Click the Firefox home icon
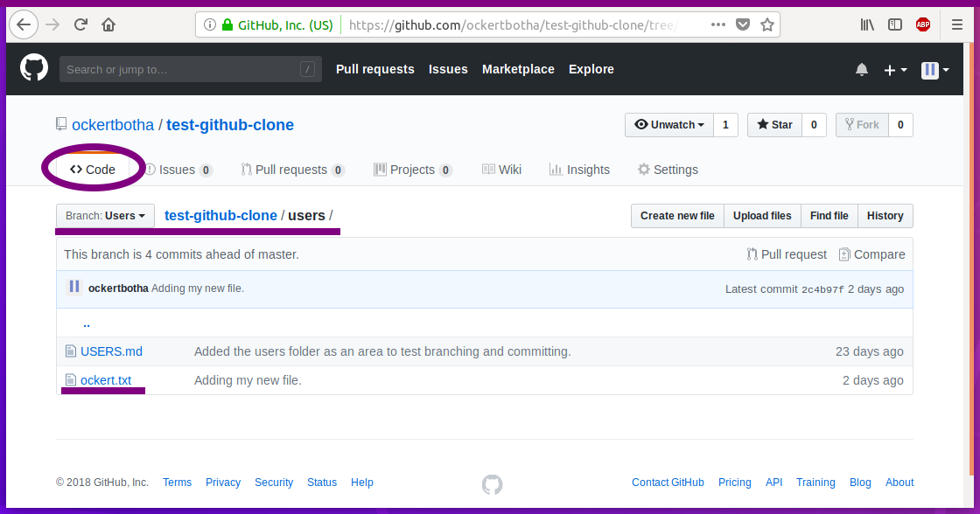980x514 pixels. click(108, 24)
